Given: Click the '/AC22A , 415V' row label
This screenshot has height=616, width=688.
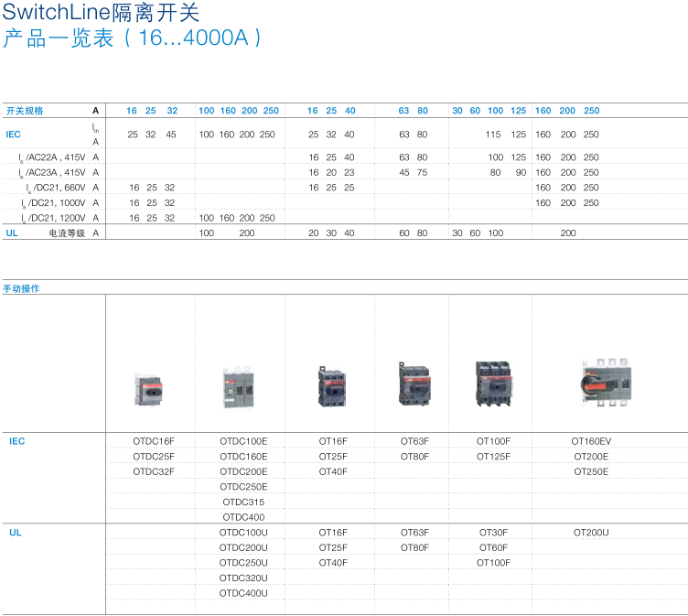Looking at the screenshot, I should pyautogui.click(x=52, y=157).
